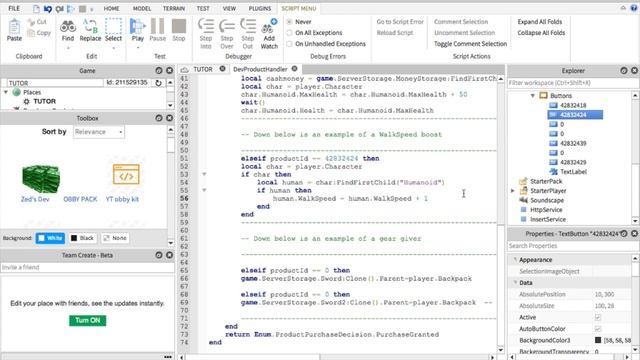The width and height of the screenshot is (640, 360).
Task: Select the Soundscape service in Explorer
Action: point(547,200)
